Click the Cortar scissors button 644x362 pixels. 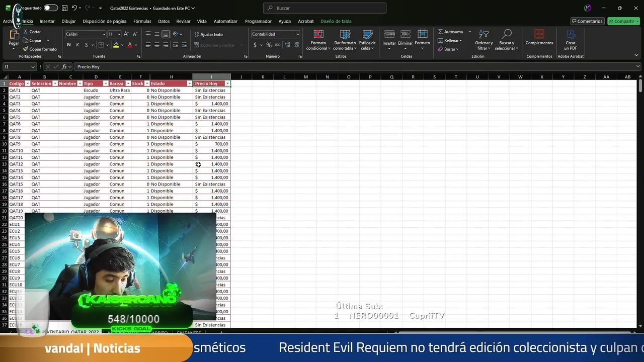(32, 32)
